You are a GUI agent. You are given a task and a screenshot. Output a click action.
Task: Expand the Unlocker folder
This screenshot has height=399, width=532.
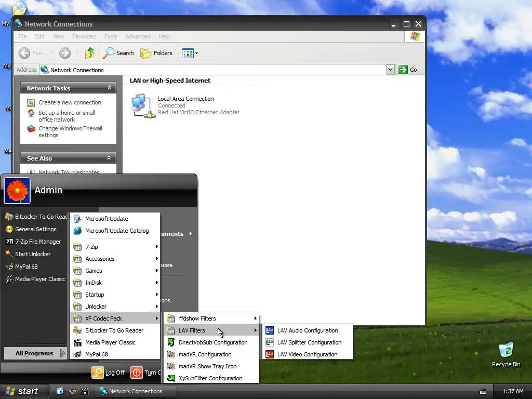coord(115,307)
